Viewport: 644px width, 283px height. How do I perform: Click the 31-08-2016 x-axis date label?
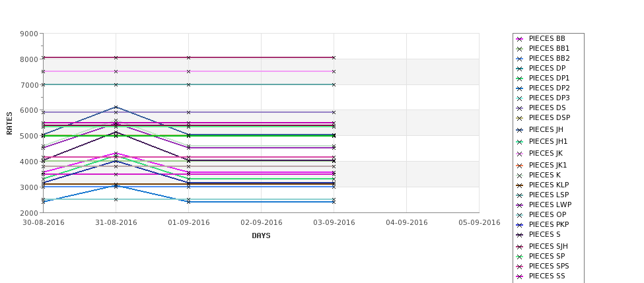coord(116,223)
